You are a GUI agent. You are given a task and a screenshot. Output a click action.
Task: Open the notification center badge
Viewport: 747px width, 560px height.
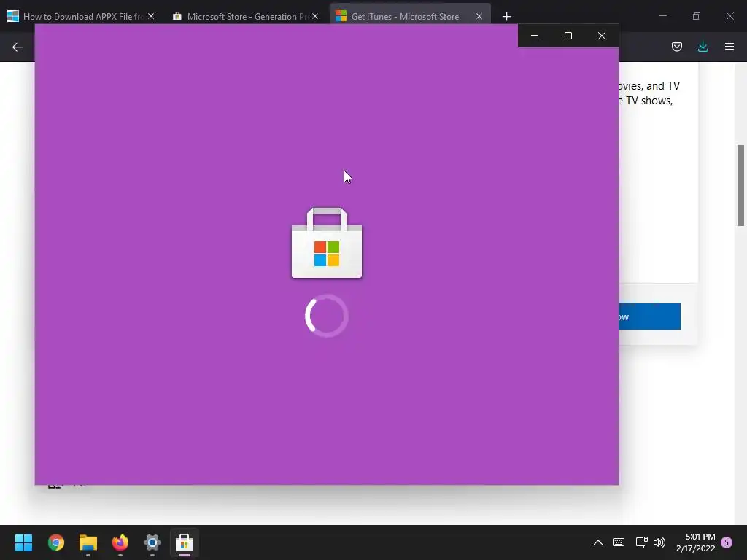(727, 542)
